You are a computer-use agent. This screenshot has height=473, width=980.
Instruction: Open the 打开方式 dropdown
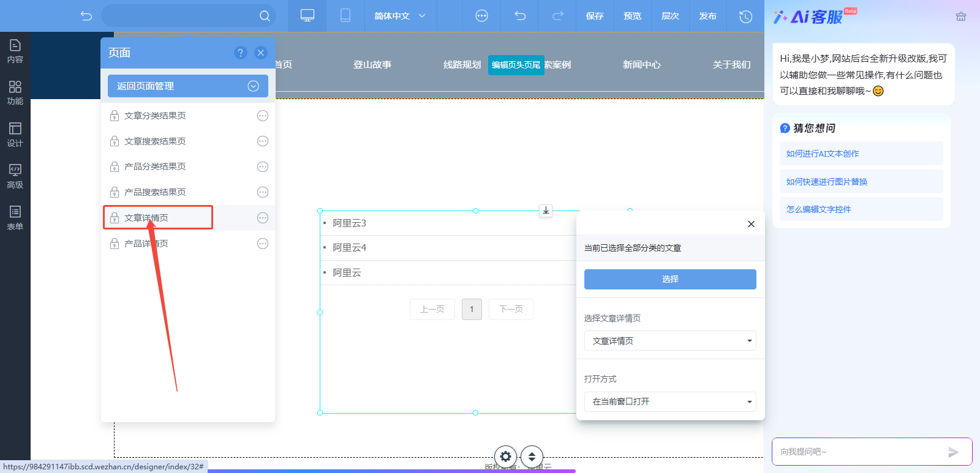tap(670, 401)
